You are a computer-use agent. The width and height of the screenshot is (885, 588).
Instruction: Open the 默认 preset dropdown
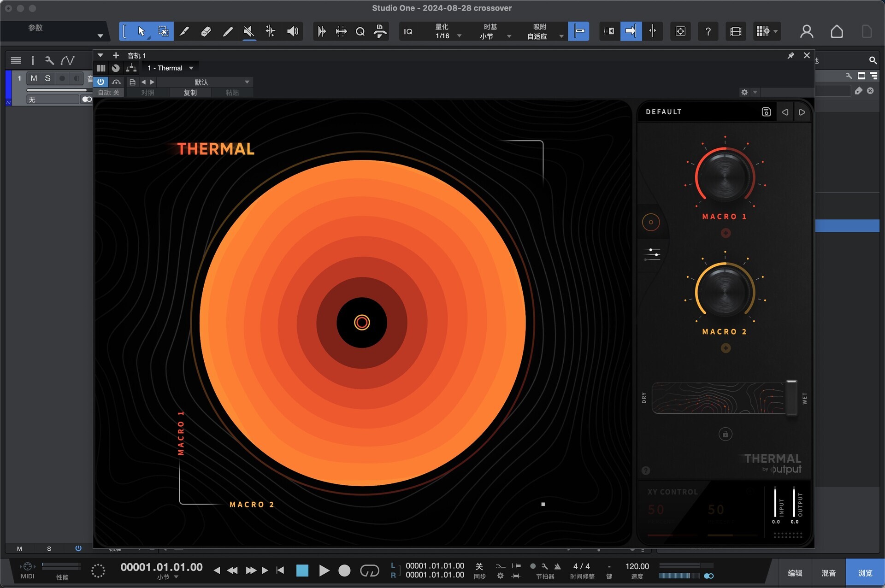click(x=205, y=82)
